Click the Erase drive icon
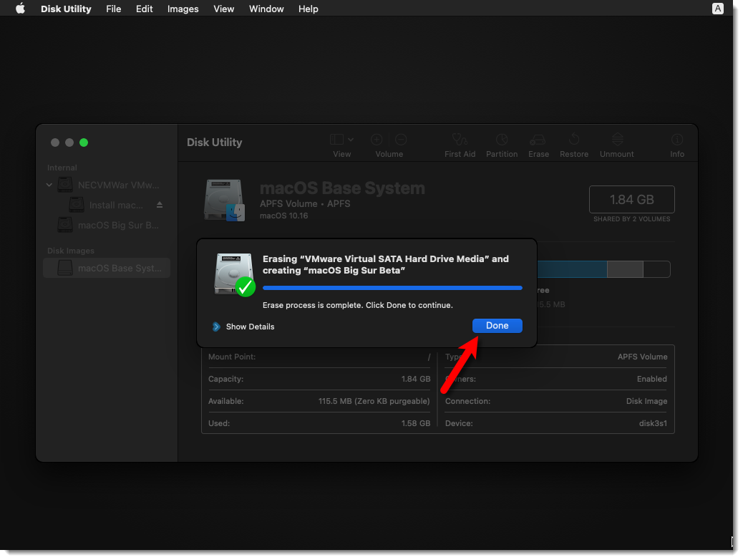Viewport: 743px width, 560px height. 538,140
